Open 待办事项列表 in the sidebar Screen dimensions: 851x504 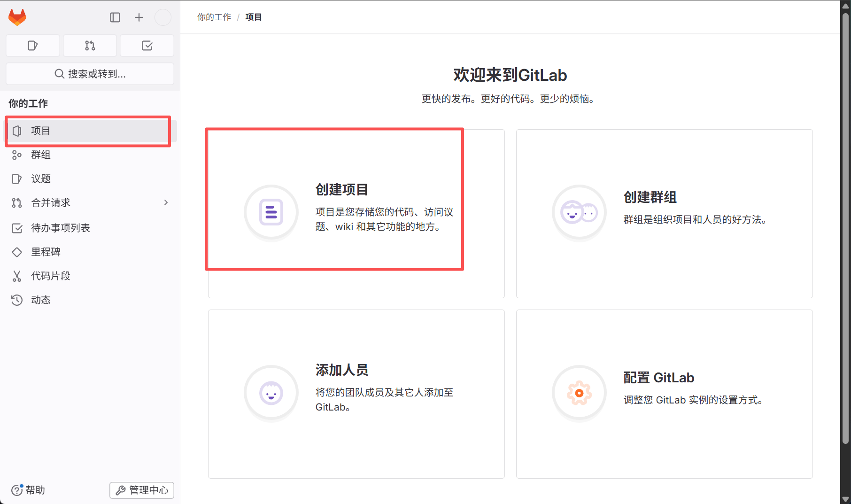[91, 228]
